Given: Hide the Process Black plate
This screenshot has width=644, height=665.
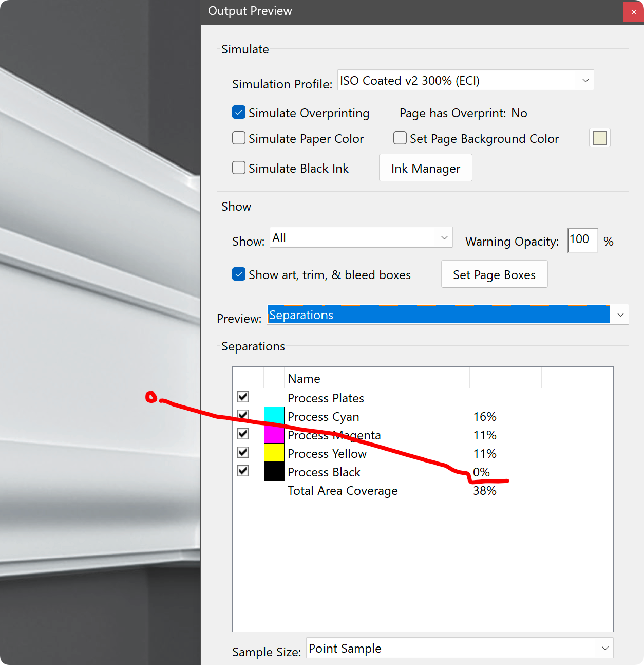Looking at the screenshot, I should (243, 471).
